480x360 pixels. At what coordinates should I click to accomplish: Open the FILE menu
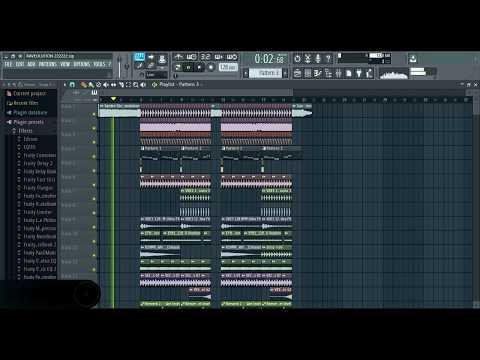pyautogui.click(x=8, y=64)
